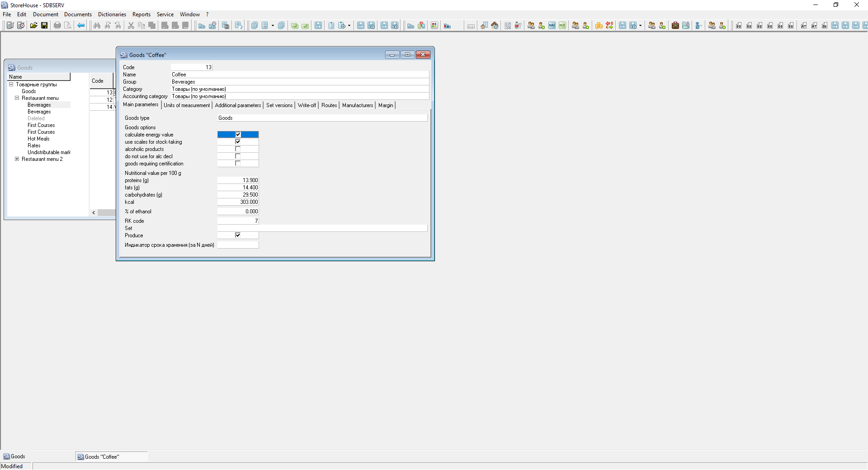Enable the alcoholic products checkbox
868x470 pixels.
coord(238,149)
